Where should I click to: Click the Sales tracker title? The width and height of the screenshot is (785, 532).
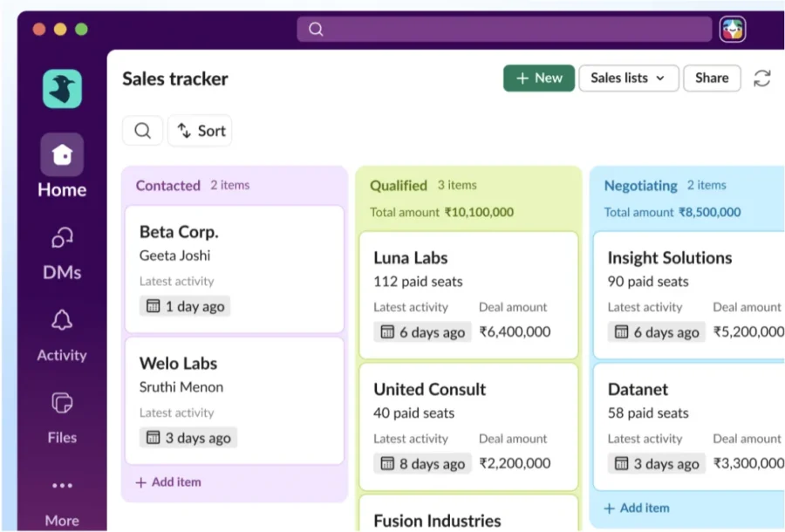[x=175, y=78]
